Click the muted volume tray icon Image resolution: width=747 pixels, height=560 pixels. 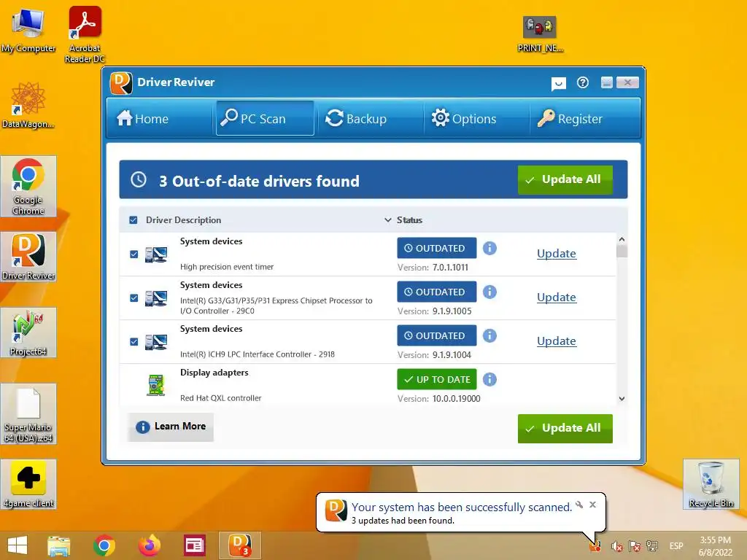pyautogui.click(x=617, y=546)
